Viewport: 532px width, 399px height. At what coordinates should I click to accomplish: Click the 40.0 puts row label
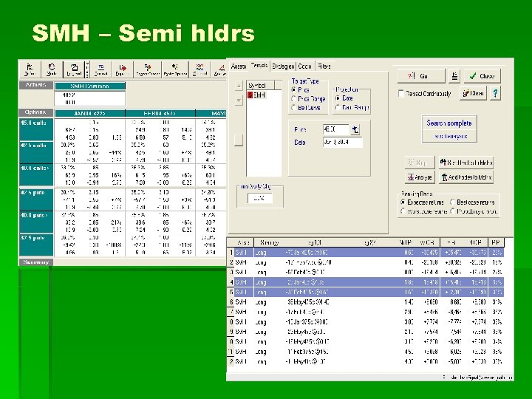(x=36, y=222)
